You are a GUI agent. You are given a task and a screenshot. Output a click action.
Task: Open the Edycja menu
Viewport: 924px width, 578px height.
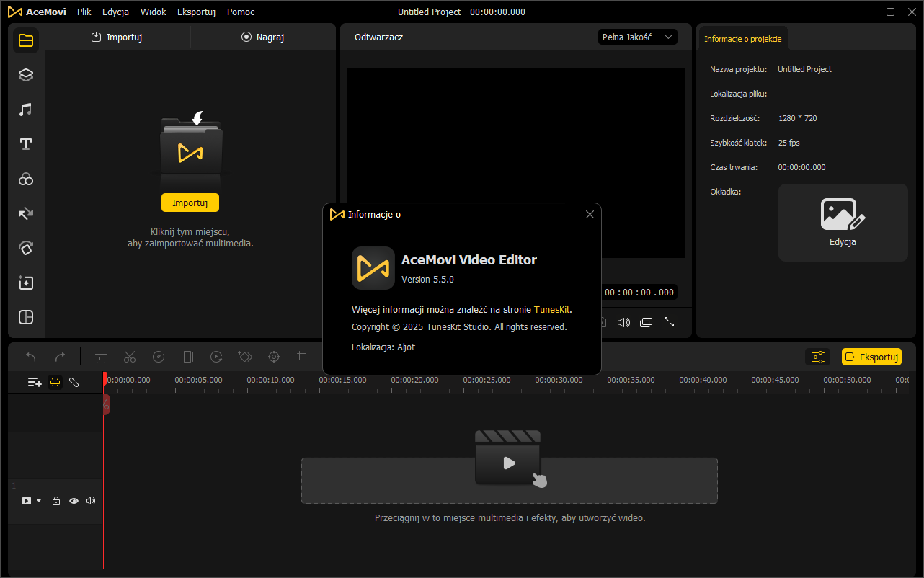[115, 12]
